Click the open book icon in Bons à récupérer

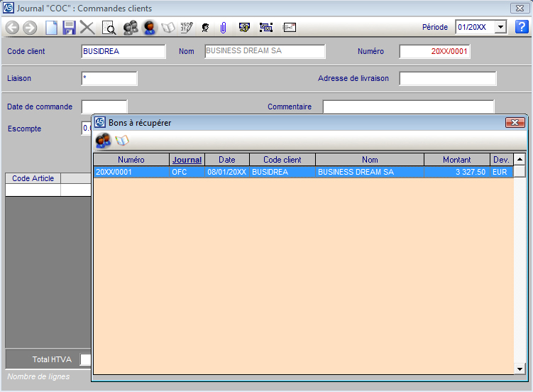[122, 141]
